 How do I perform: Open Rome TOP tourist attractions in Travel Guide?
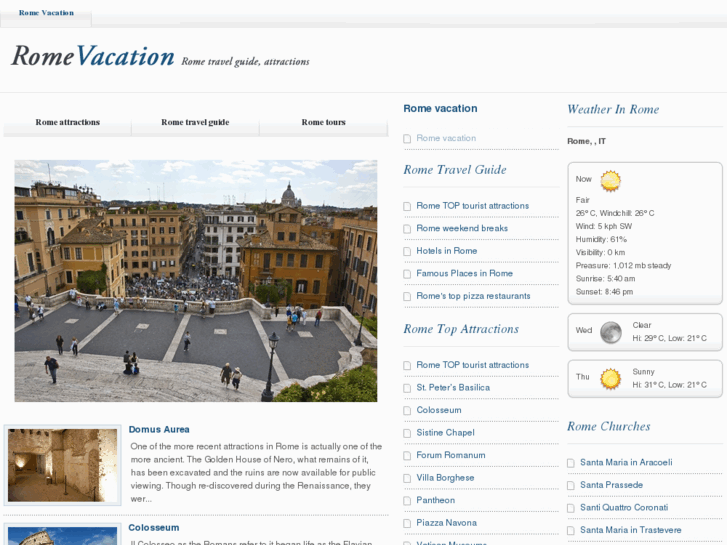click(472, 205)
